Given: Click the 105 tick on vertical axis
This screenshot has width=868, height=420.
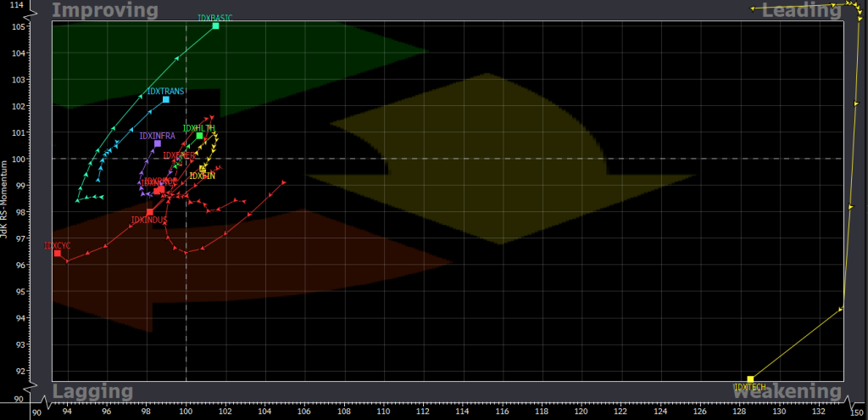Looking at the screenshot, I should tap(17, 26).
